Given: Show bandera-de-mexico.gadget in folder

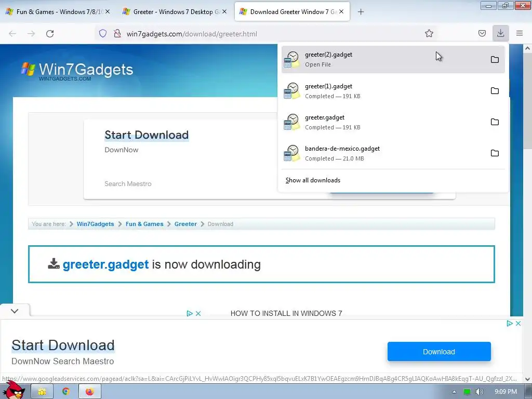Looking at the screenshot, I should [495, 153].
